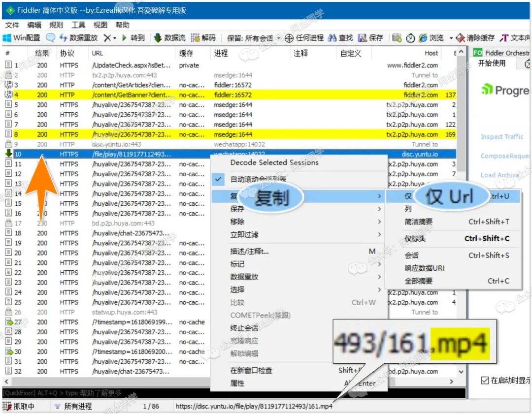Click the session list scroll up arrow
The height and width of the screenshot is (414, 532).
(x=461, y=52)
